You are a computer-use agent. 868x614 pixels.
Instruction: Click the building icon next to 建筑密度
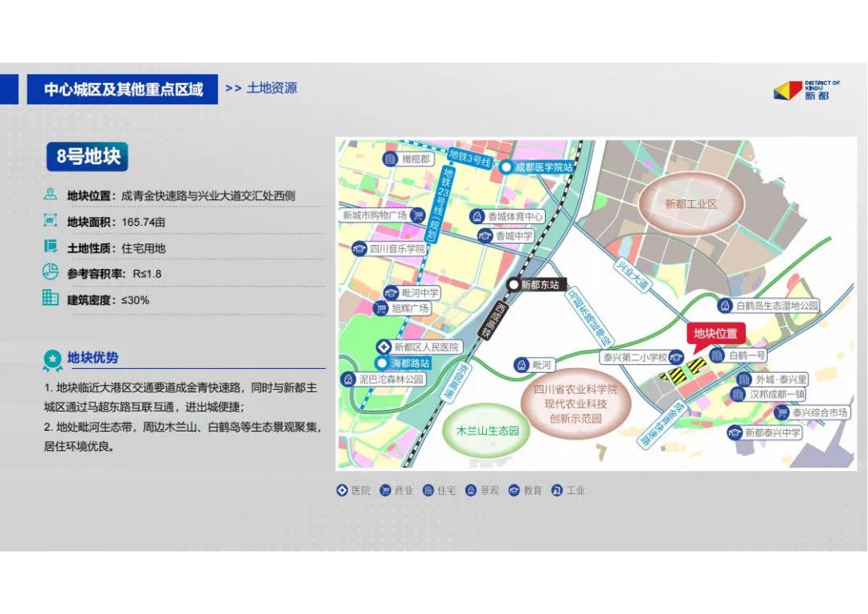point(51,298)
